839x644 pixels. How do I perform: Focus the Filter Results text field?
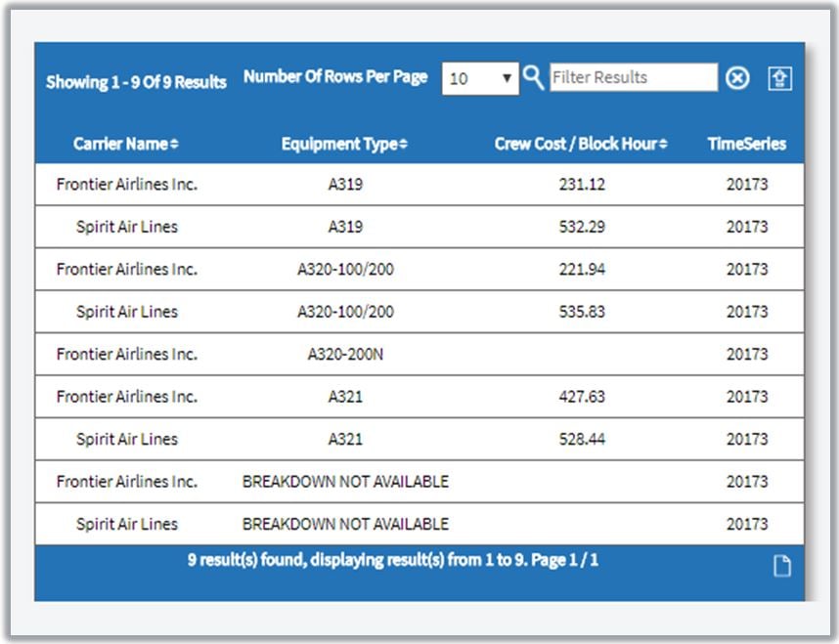pos(633,77)
